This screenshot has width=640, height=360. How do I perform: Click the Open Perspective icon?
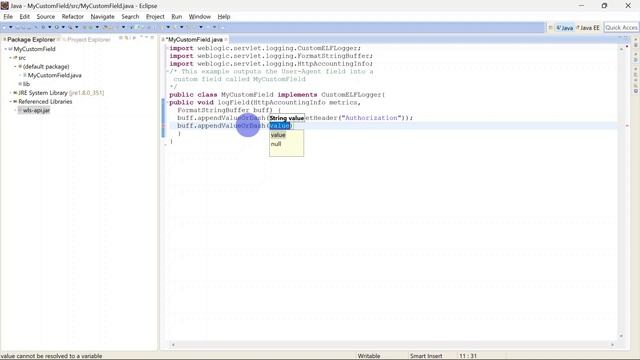[x=550, y=28]
